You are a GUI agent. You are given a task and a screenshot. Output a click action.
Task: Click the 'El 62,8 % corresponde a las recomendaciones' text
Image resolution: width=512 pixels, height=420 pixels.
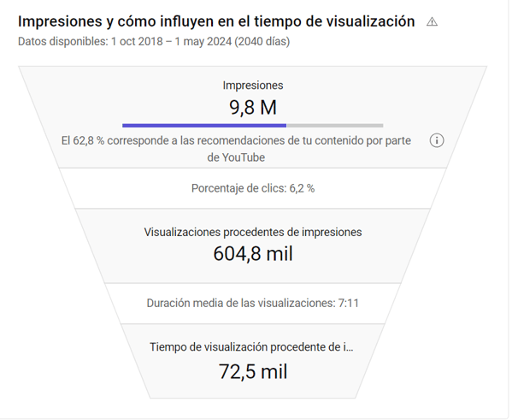tap(236, 149)
